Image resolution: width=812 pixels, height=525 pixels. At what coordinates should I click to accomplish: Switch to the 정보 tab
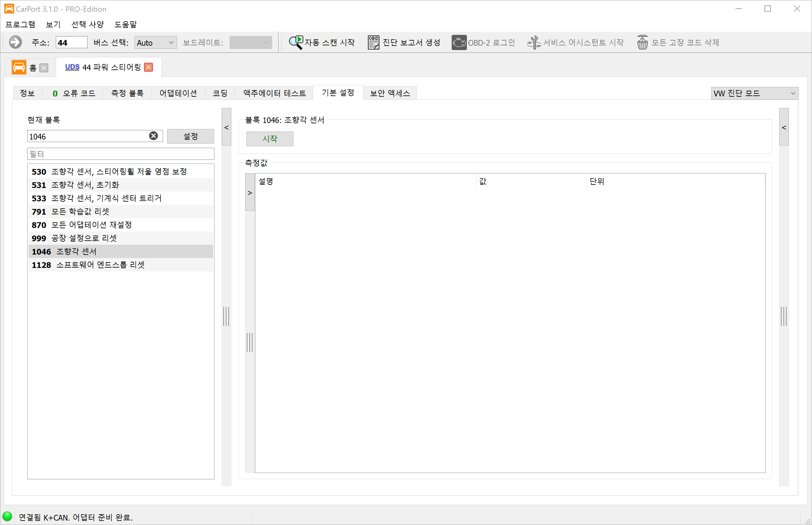point(27,94)
